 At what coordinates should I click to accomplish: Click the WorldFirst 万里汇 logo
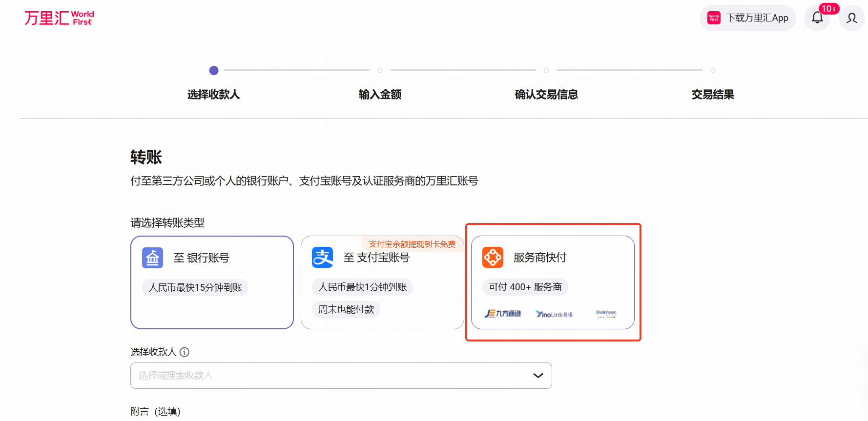59,18
